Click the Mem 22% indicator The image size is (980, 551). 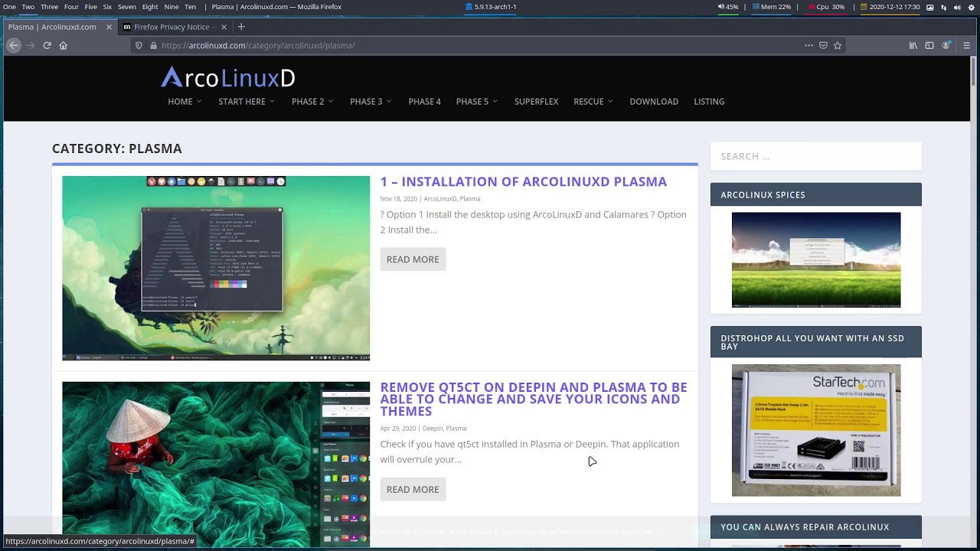tap(772, 7)
